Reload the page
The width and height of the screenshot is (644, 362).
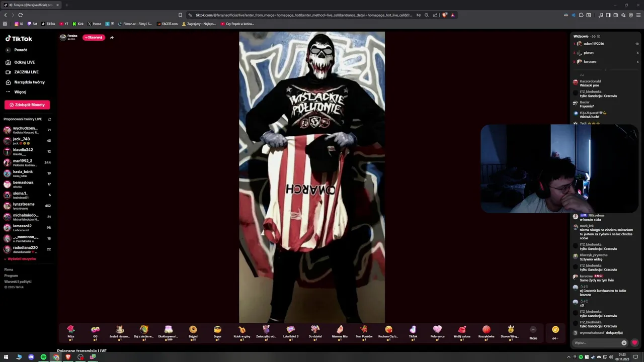coord(21,15)
